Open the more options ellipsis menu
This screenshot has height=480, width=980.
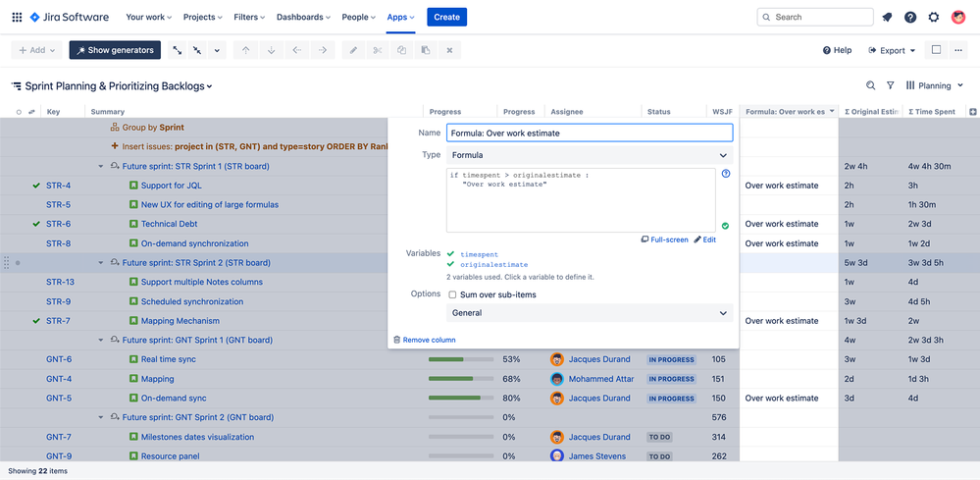[957, 50]
